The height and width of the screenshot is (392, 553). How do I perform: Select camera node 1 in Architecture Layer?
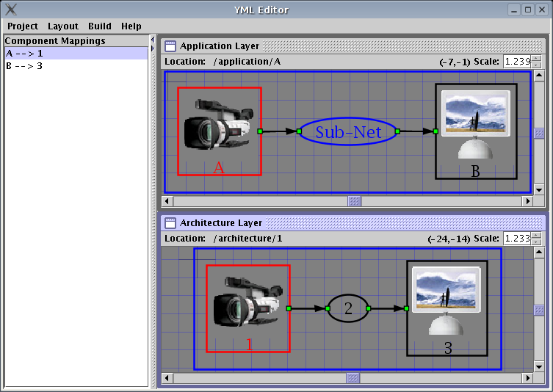pos(248,309)
